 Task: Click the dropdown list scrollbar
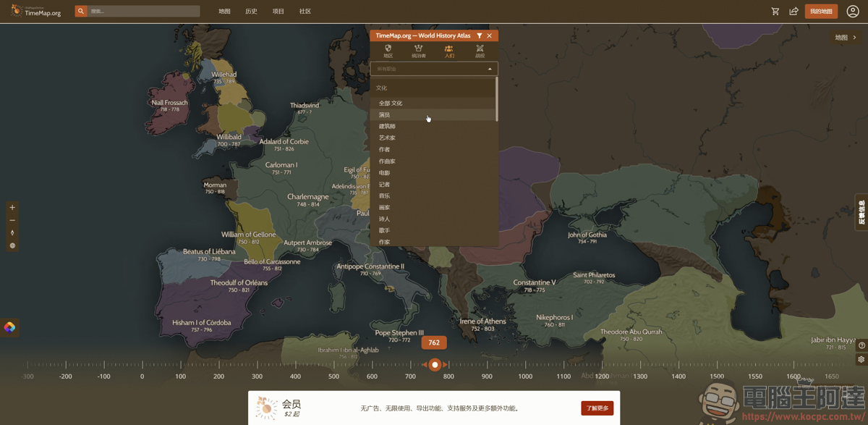[x=497, y=99]
